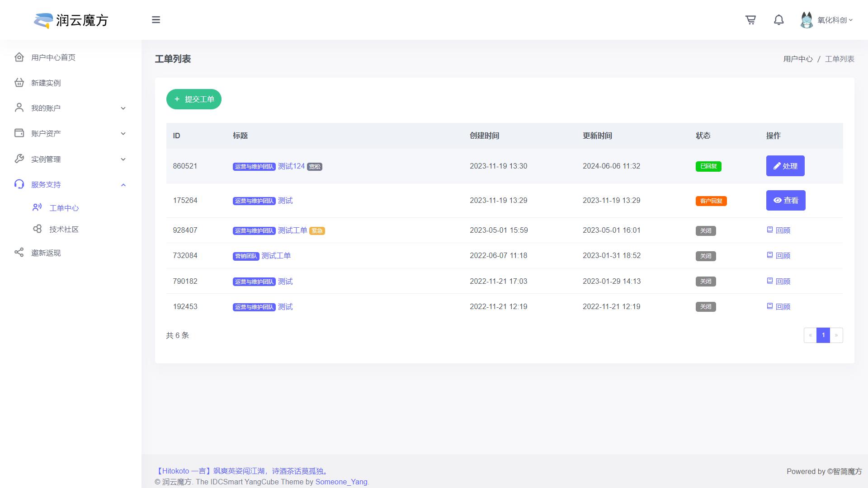Click the 用户中心首页 home icon
Image resolution: width=868 pixels, height=488 pixels.
(19, 57)
